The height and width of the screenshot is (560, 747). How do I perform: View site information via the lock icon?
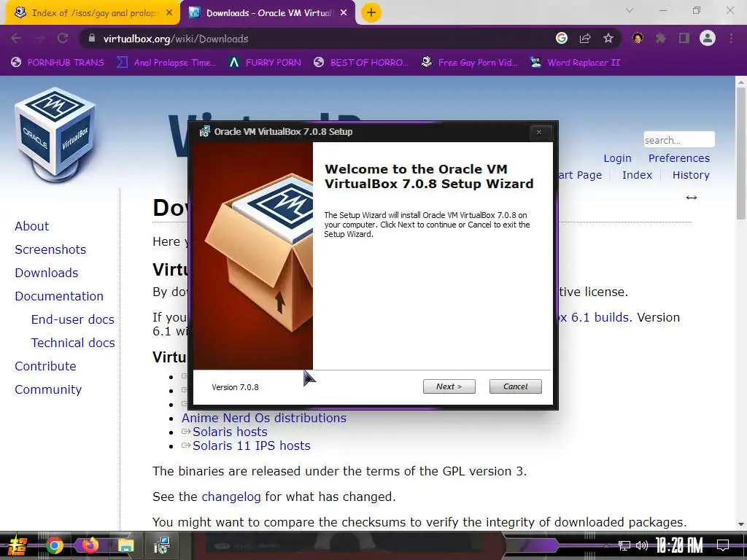(92, 39)
